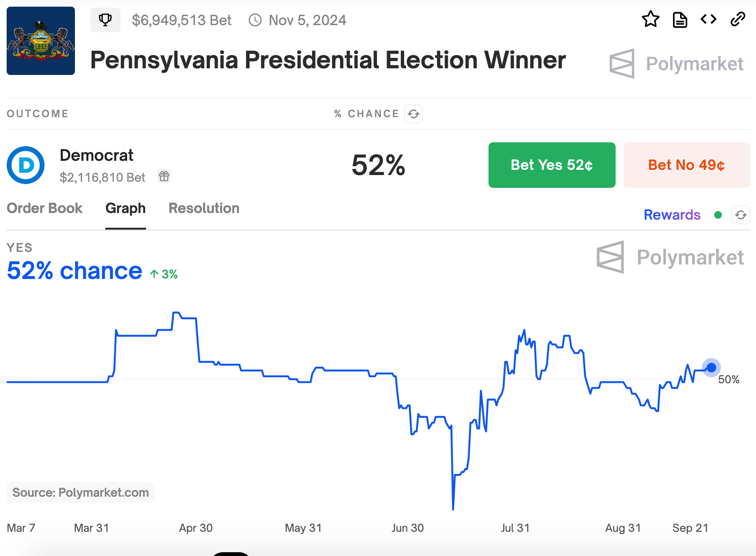The image size is (756, 556).
Task: Click the star favorite icon
Action: (651, 19)
